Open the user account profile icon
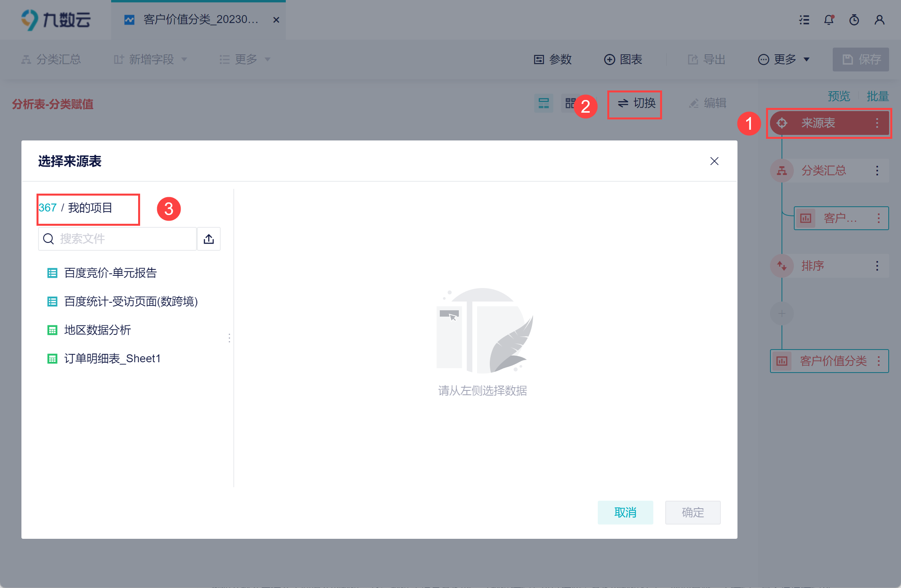The image size is (901, 588). [879, 20]
